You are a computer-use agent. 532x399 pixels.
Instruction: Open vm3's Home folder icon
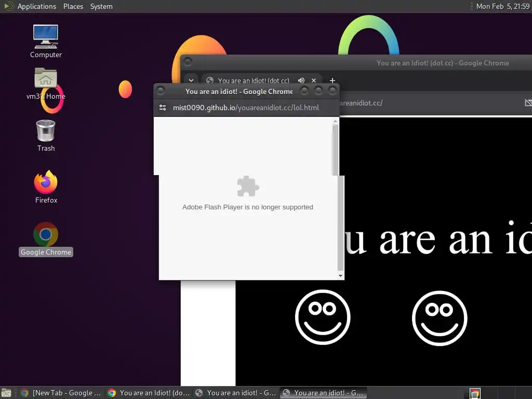point(46,84)
